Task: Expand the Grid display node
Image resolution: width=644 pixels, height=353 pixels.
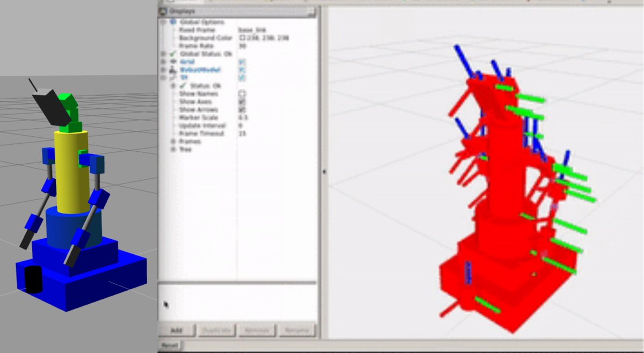Action: [164, 62]
